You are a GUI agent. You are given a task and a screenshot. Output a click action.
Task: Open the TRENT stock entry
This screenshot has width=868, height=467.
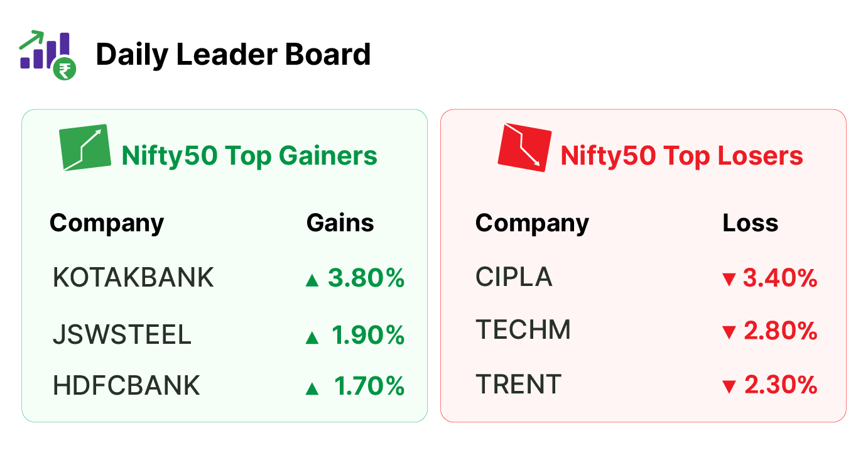(x=518, y=384)
